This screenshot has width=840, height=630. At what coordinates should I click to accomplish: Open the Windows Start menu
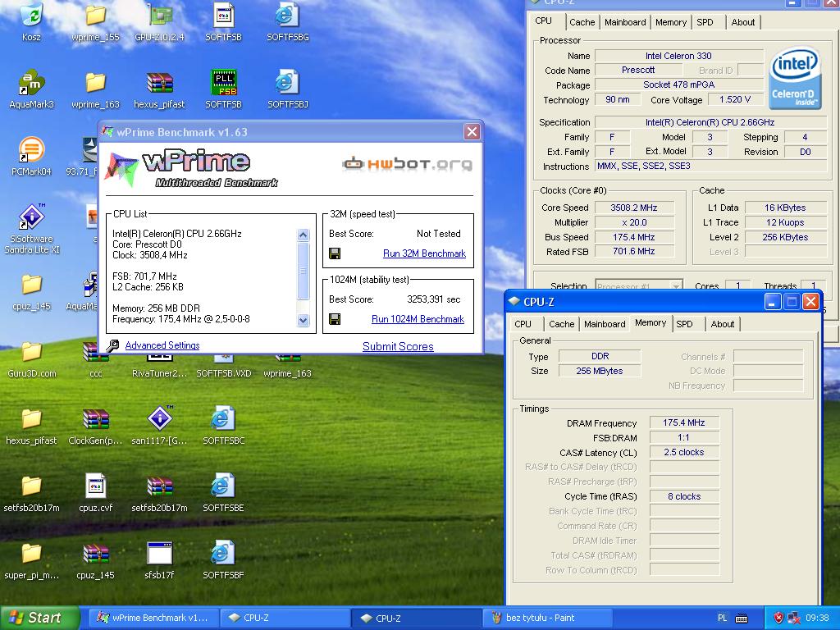(x=39, y=618)
